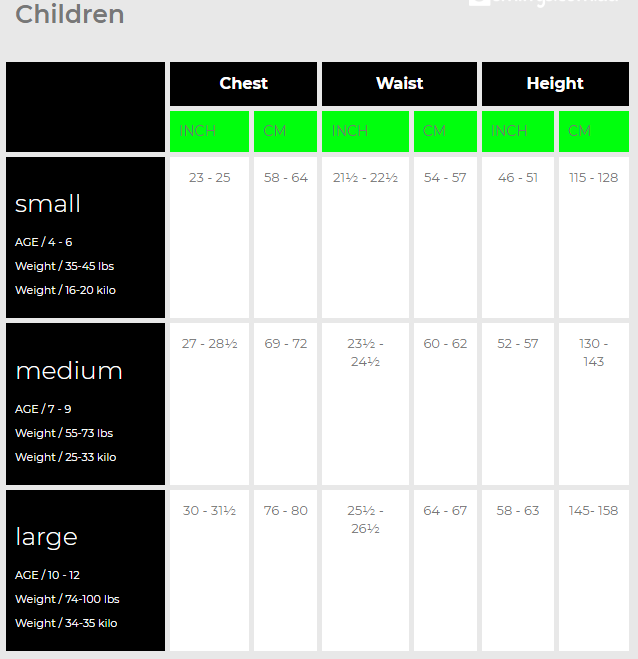
Task: Click the green CM cell under Chest
Action: pyautogui.click(x=285, y=131)
